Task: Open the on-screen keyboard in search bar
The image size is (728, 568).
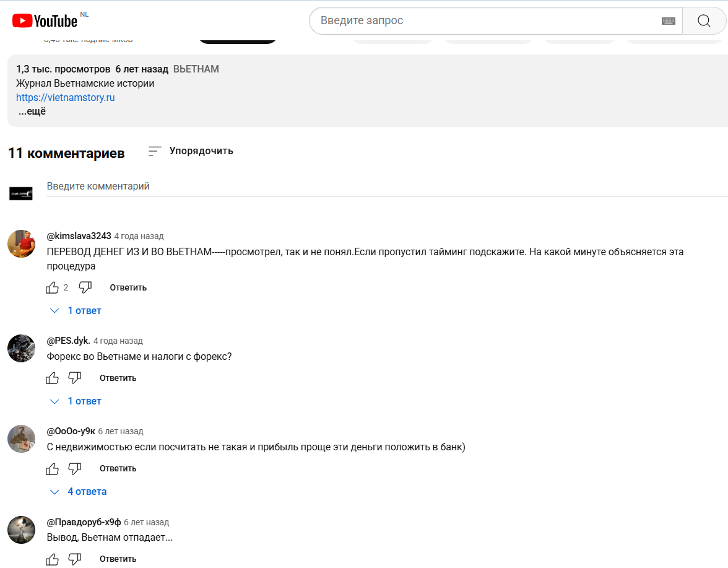Action: click(x=668, y=20)
